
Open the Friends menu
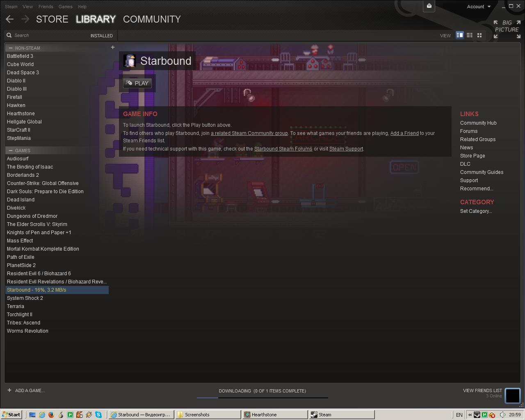tap(46, 7)
